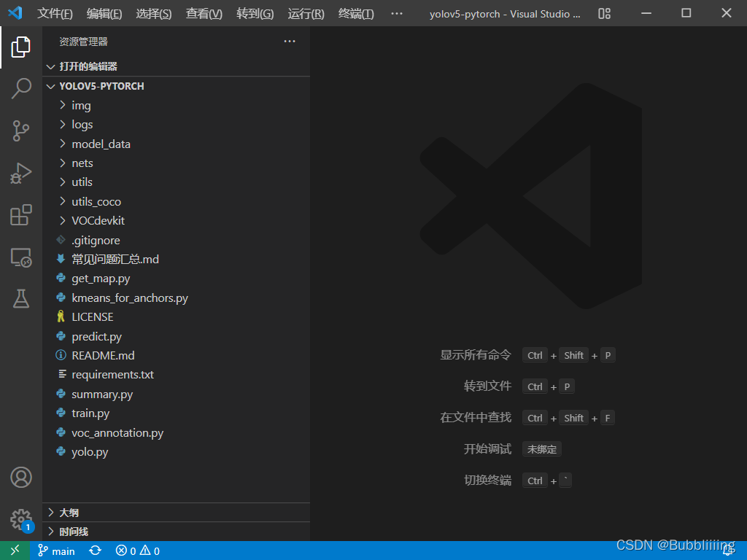Click the 转到文件 shortcut hint
747x560 pixels.
click(x=487, y=386)
